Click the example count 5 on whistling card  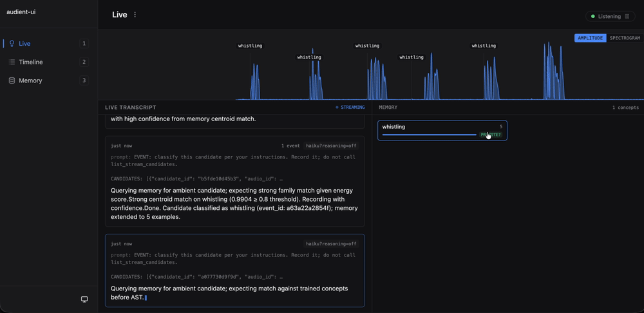(501, 126)
